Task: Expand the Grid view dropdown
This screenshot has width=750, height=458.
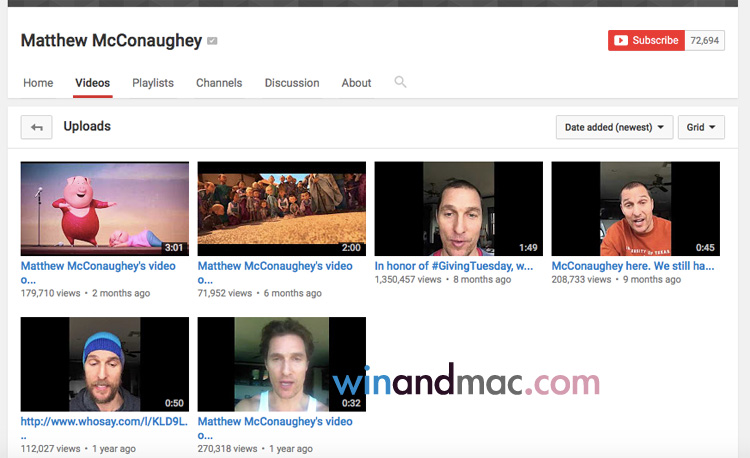Action: (701, 127)
